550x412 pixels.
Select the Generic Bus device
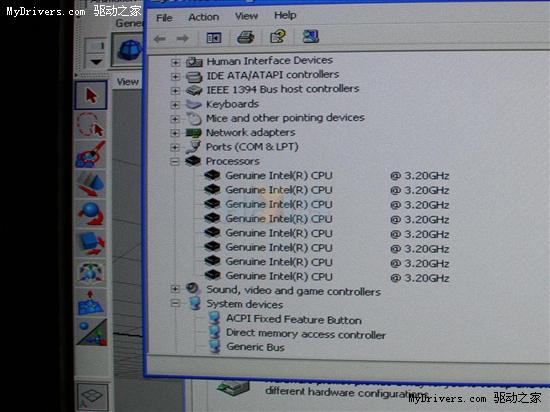(x=255, y=347)
